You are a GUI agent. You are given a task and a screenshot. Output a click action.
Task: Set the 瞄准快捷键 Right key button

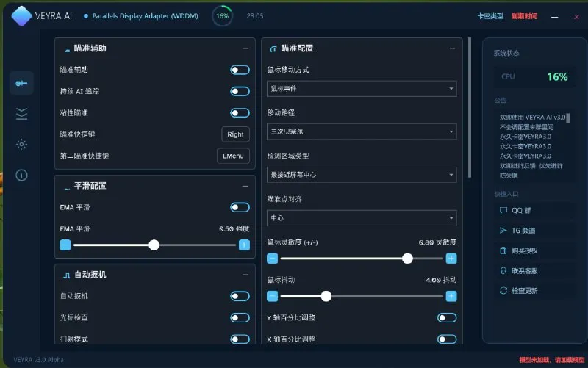click(x=235, y=134)
